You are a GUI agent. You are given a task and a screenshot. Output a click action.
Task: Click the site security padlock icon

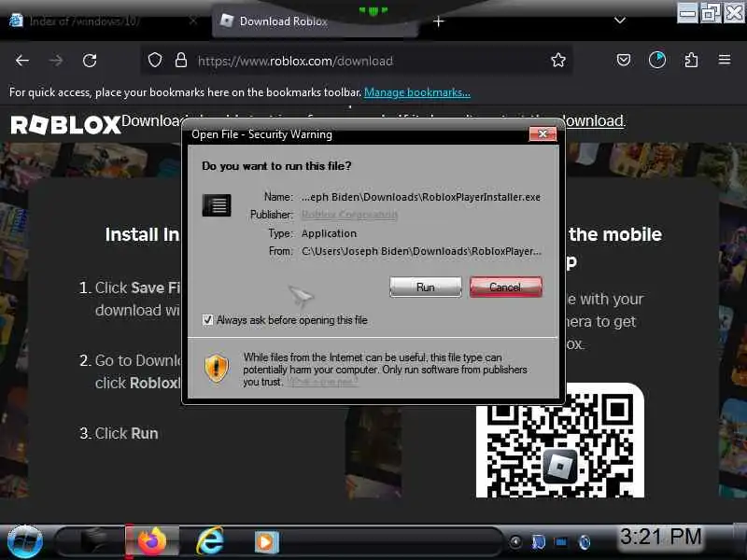click(181, 61)
